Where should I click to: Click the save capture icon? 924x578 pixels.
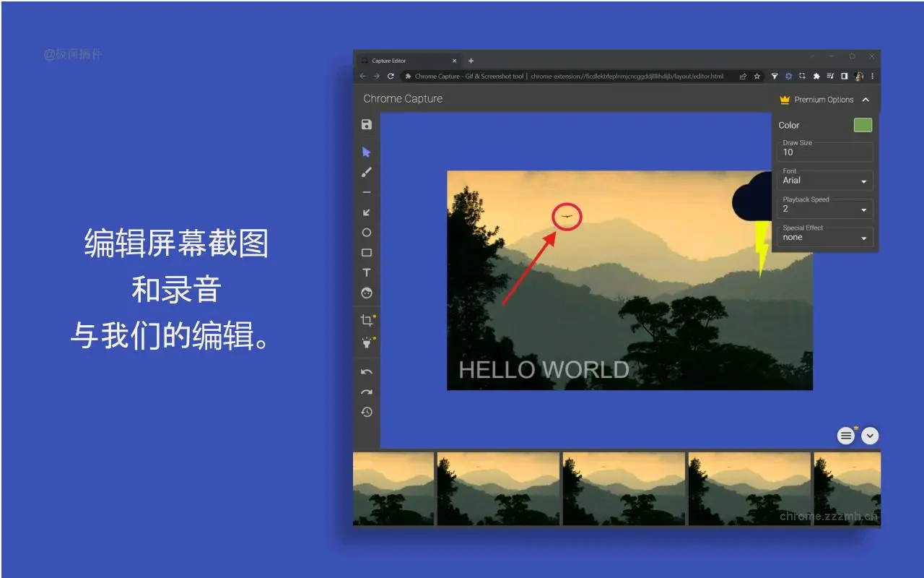click(x=367, y=124)
